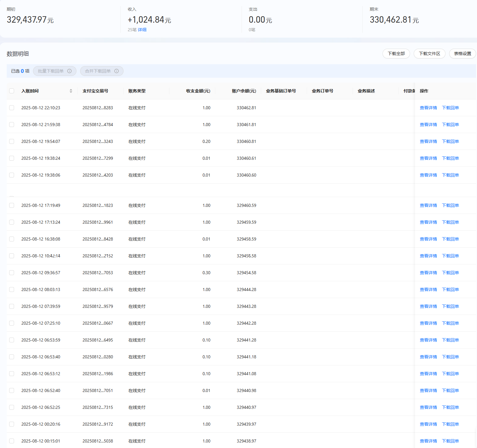
Task: View details for transaction 20250812...9579
Action: point(428,306)
